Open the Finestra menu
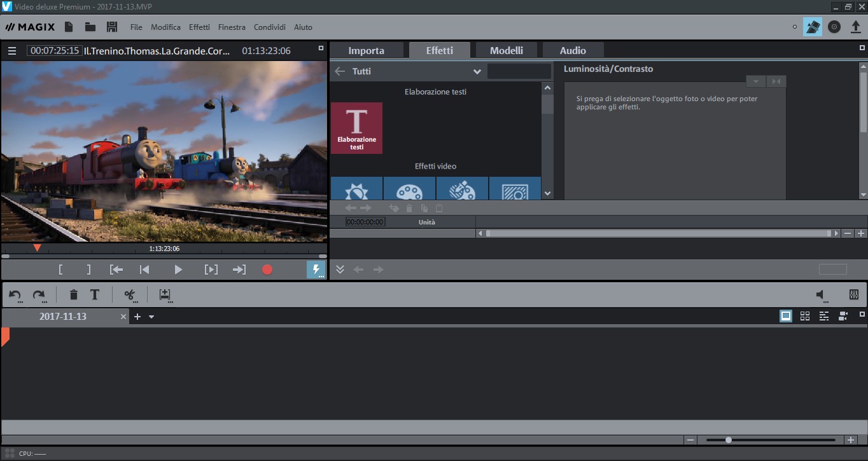 (x=232, y=27)
